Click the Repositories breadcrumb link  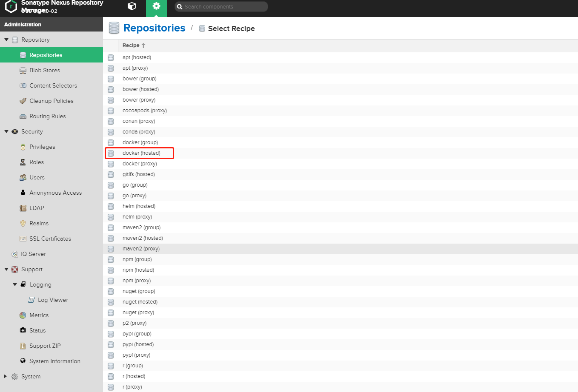click(154, 28)
